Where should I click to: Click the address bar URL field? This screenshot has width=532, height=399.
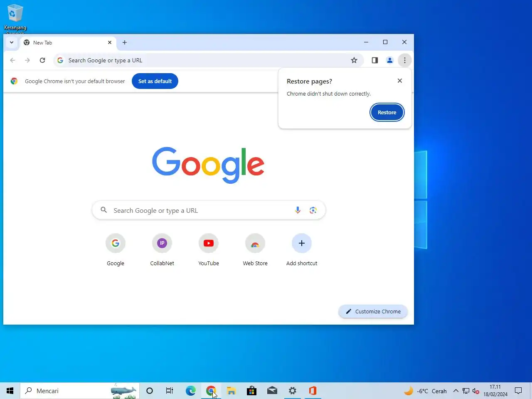(x=208, y=60)
